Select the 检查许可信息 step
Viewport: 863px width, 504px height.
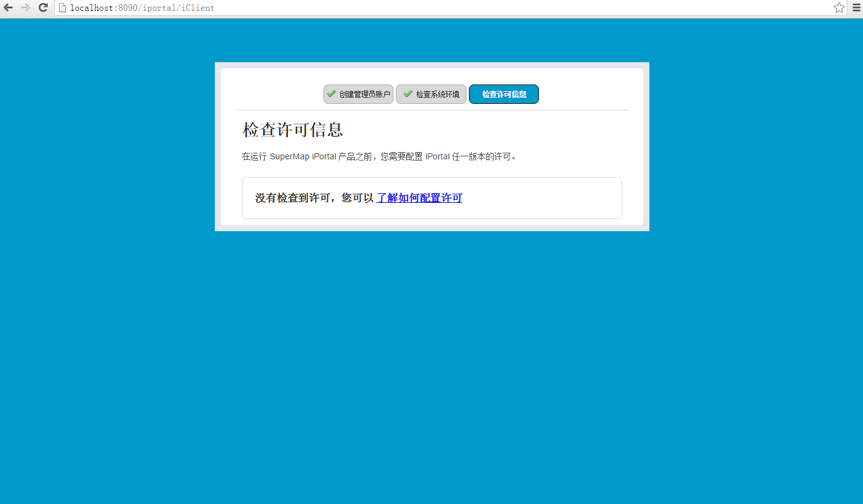coord(504,94)
